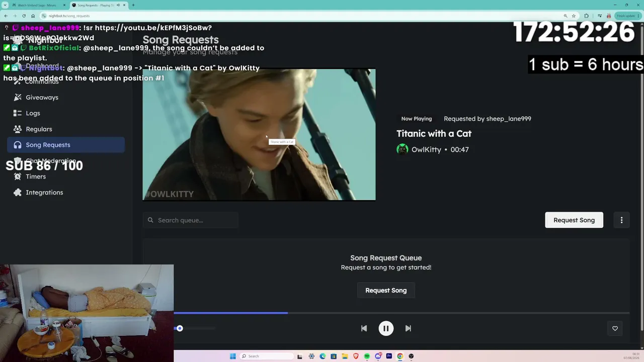Go forward in browser history
The height and width of the screenshot is (362, 644).
tap(15, 16)
